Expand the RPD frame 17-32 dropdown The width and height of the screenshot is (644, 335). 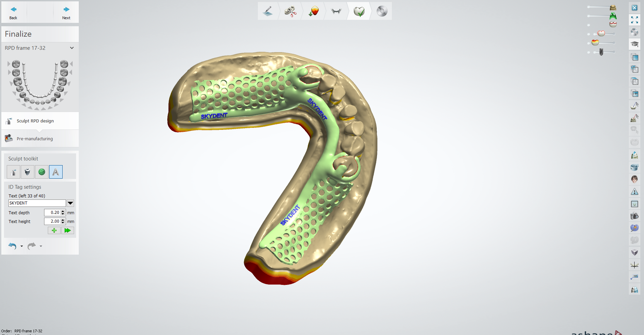click(x=72, y=48)
